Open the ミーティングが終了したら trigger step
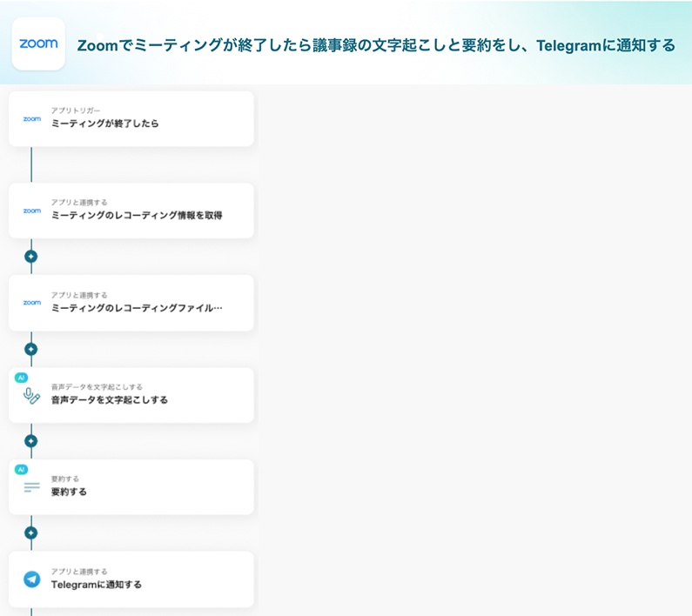This screenshot has width=692, height=616. [x=131, y=118]
